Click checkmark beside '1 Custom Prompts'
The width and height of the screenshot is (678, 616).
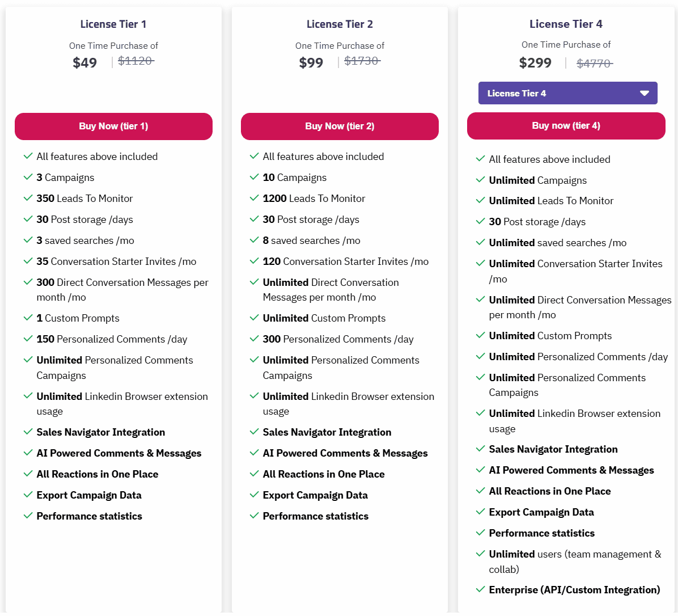28,318
